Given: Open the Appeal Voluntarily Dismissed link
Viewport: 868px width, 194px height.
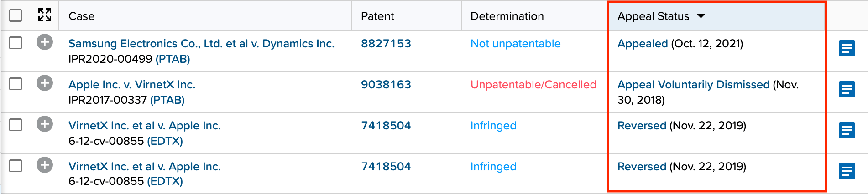Looking at the screenshot, I should [693, 85].
